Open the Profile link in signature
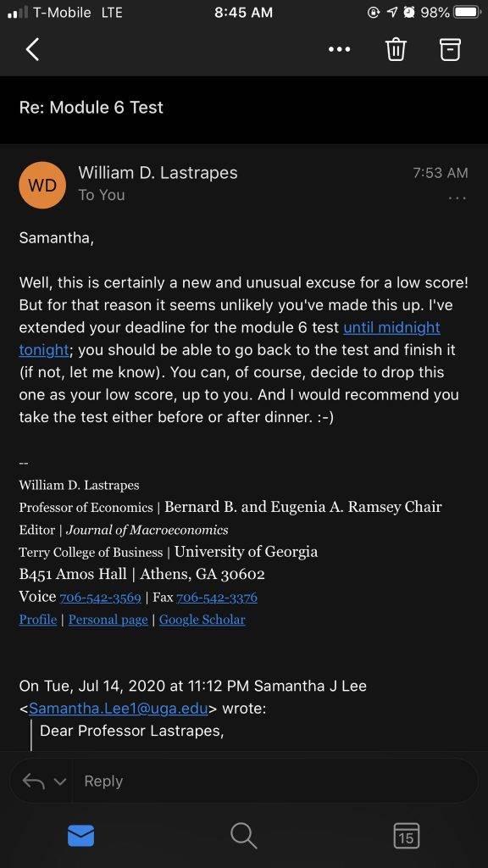Screen dimensions: 488x868 pyautogui.click(x=37, y=620)
